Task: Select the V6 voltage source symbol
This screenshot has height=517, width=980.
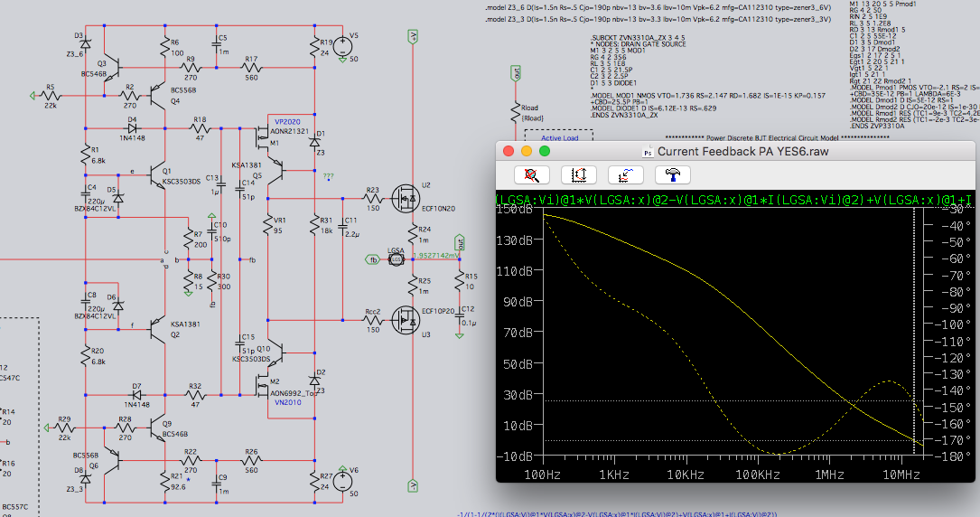Action: 343,481
